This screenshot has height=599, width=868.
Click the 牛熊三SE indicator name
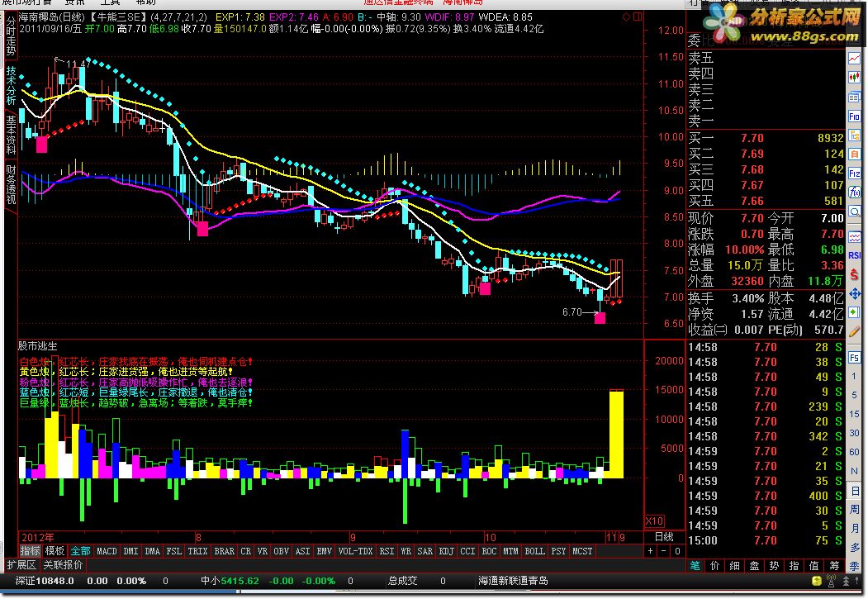[117, 17]
